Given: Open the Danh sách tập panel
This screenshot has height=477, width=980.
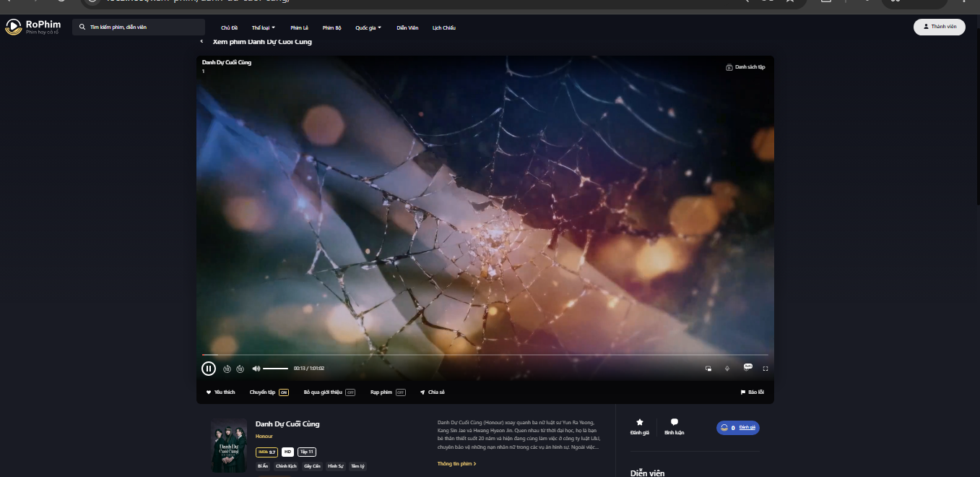Looking at the screenshot, I should click(745, 66).
